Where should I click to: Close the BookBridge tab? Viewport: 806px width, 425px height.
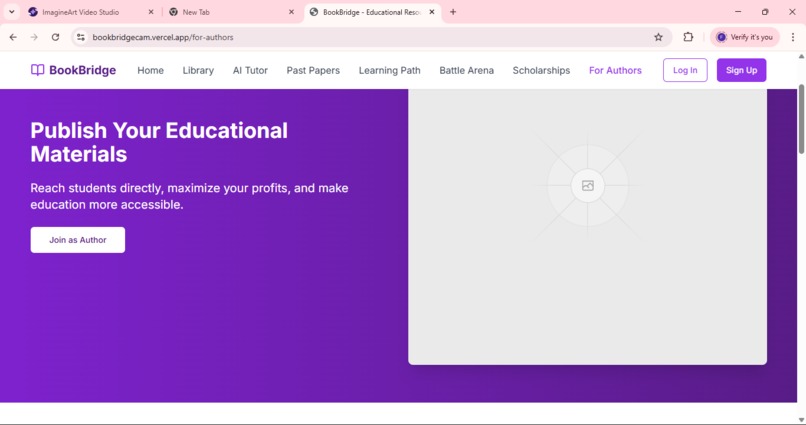pos(432,12)
